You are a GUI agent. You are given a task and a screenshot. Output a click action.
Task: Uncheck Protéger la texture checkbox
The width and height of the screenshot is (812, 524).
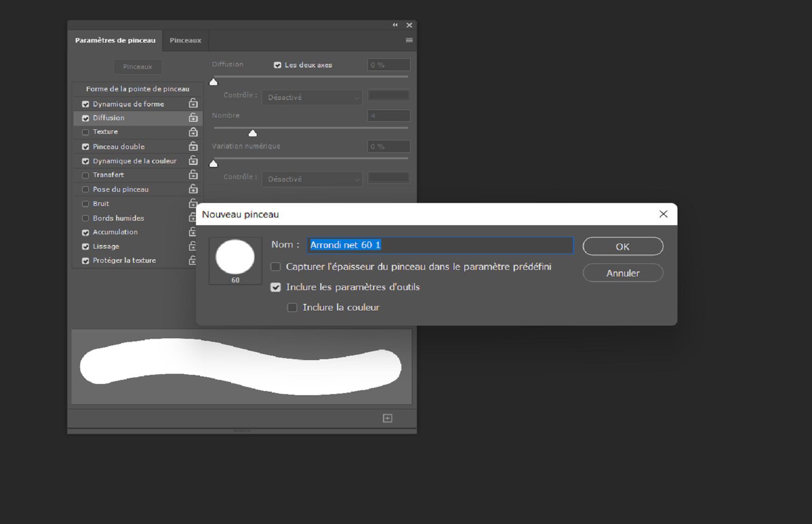point(85,261)
